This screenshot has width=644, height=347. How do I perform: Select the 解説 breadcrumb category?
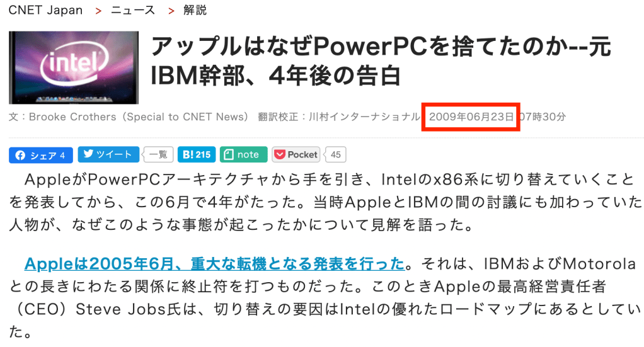(x=195, y=11)
